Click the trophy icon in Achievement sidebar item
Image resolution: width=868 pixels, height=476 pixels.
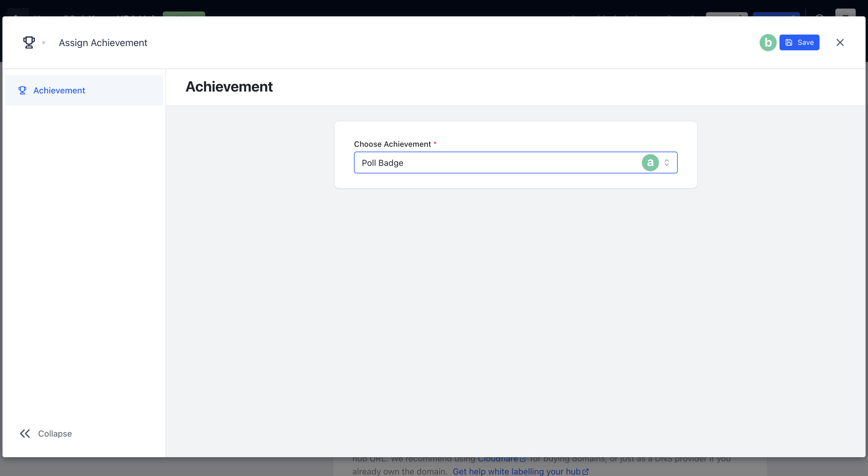tap(22, 90)
